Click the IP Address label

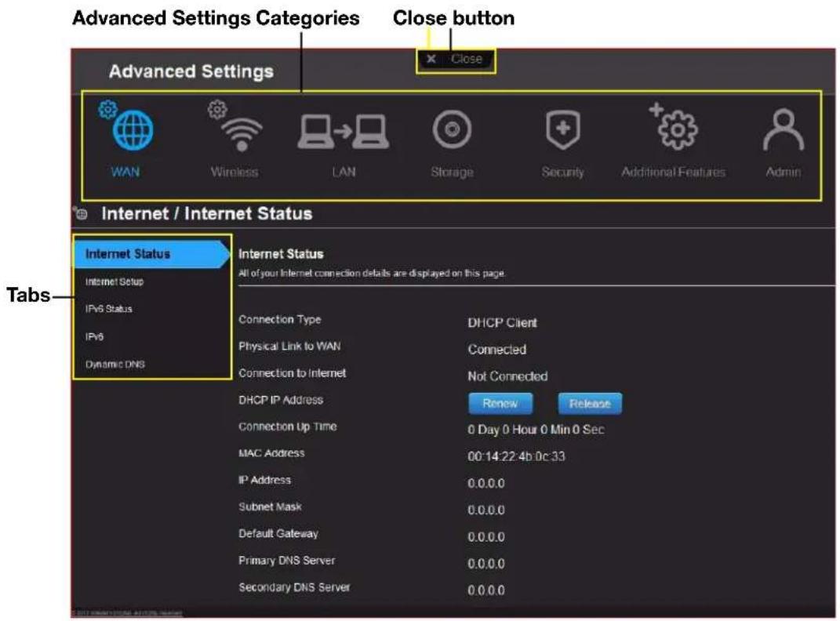pos(264,480)
